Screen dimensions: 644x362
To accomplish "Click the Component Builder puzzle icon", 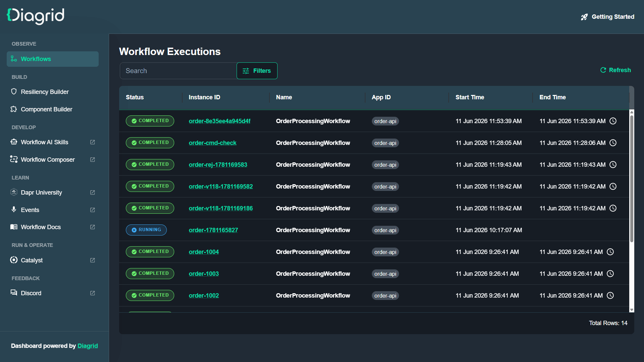I will (14, 109).
